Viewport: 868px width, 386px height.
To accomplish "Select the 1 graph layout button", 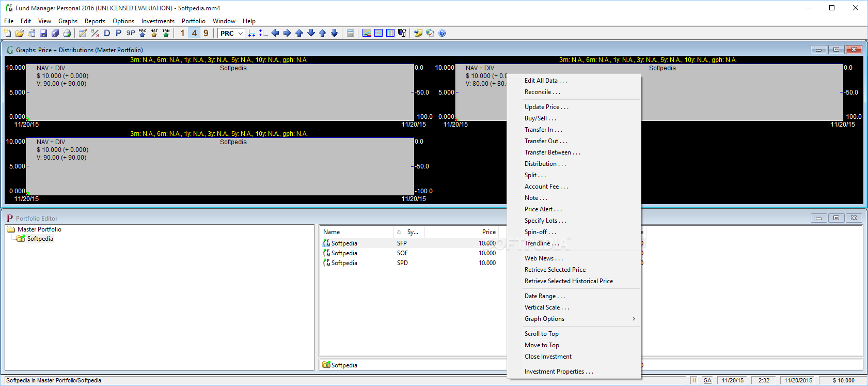I will 182,33.
